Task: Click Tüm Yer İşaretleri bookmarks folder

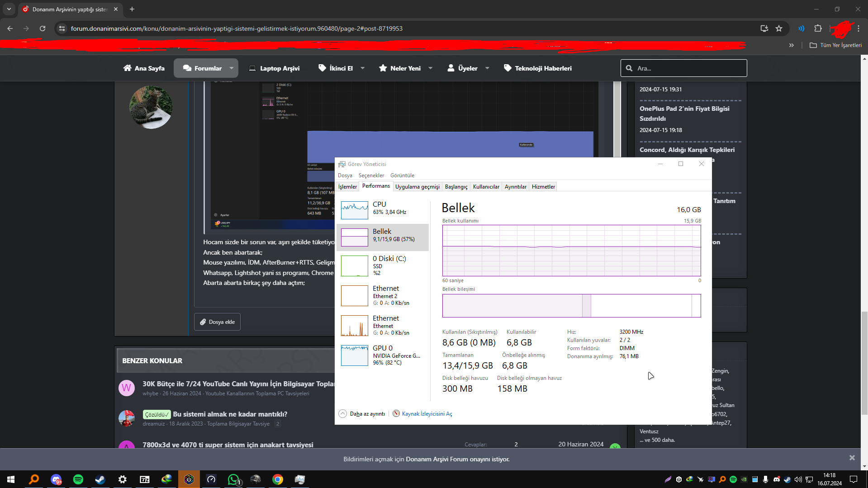Action: tap(835, 45)
